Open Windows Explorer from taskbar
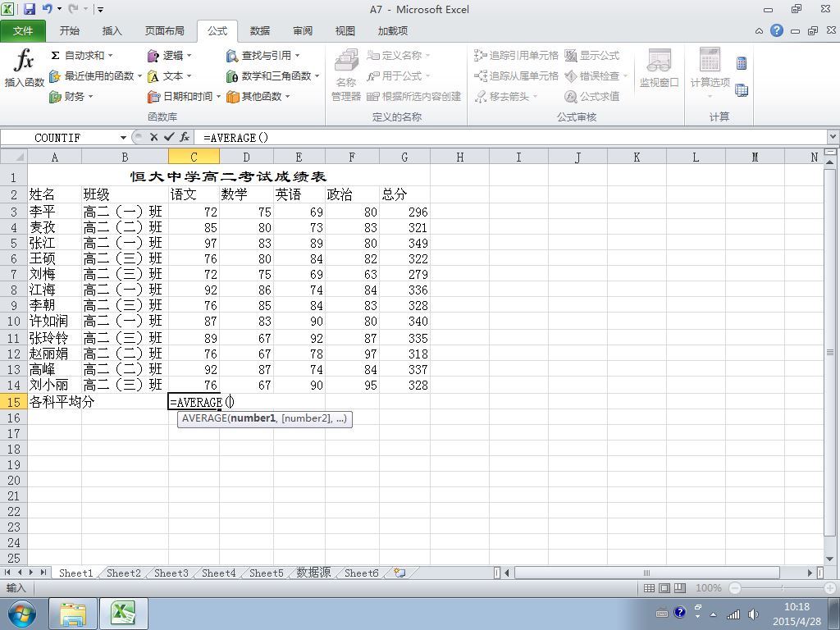The width and height of the screenshot is (840, 630). (73, 614)
